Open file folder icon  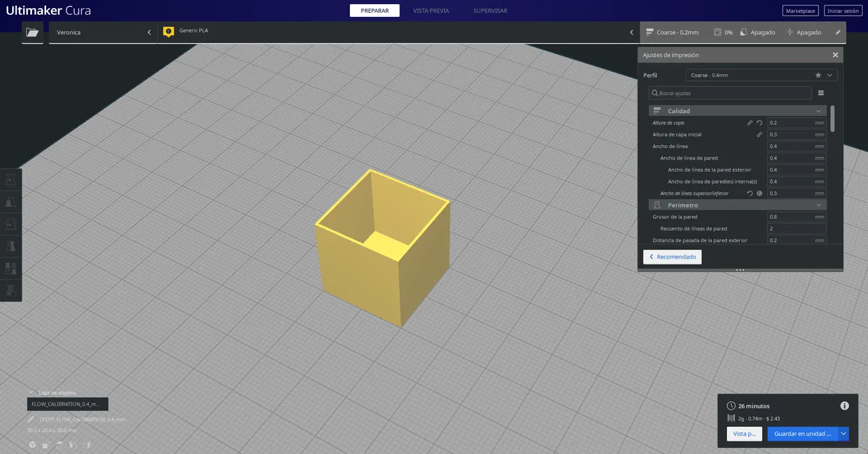(32, 32)
